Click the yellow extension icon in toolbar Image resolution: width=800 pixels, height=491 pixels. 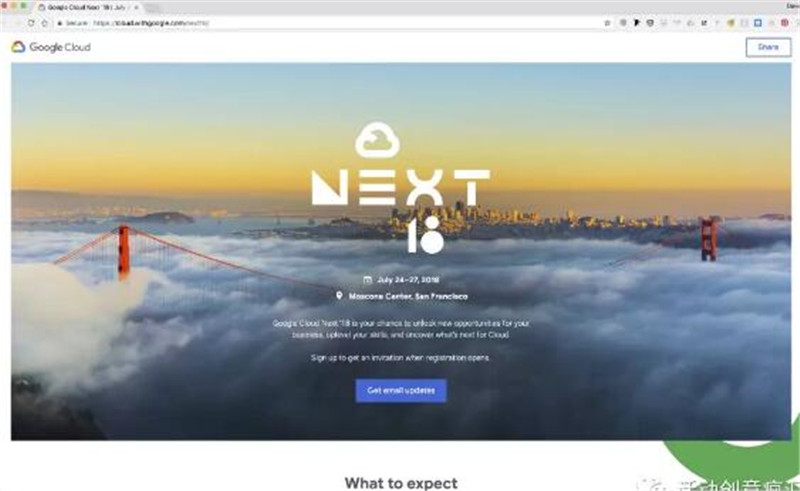[x=731, y=23]
